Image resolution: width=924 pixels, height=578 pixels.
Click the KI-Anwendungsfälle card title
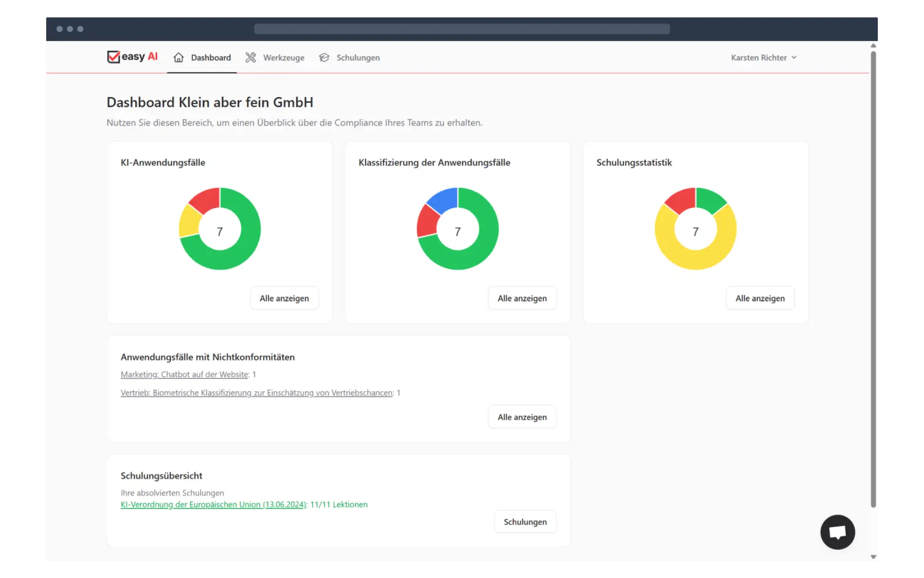pyautogui.click(x=163, y=162)
